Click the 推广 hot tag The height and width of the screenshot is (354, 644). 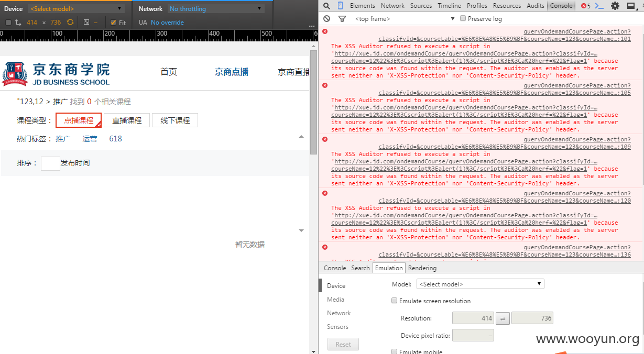tap(63, 139)
